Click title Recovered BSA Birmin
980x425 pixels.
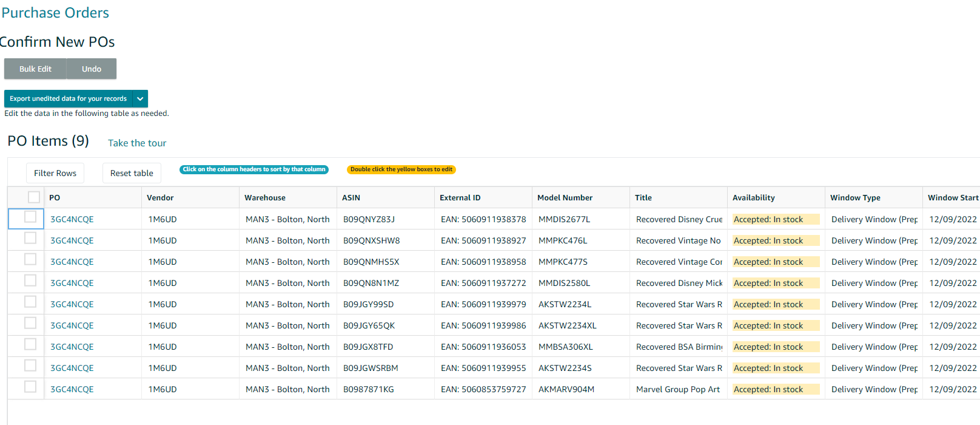click(x=679, y=347)
